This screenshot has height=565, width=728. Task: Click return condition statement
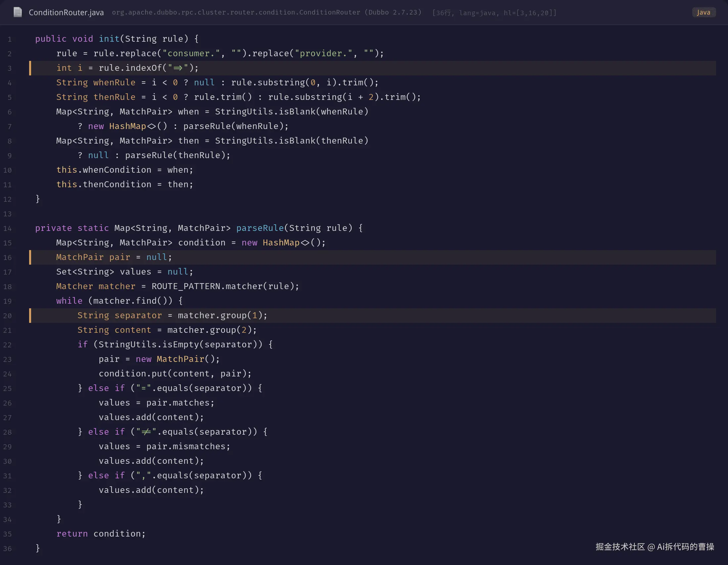(101, 534)
